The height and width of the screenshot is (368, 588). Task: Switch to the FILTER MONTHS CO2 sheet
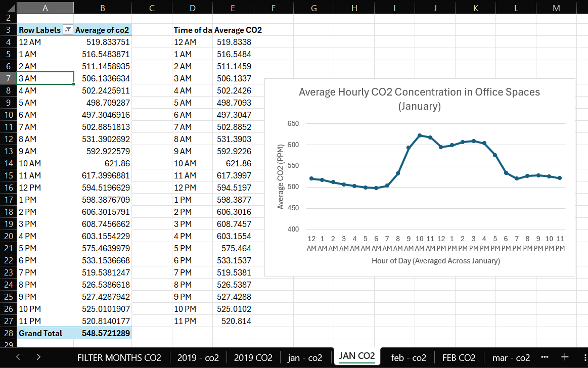point(119,357)
